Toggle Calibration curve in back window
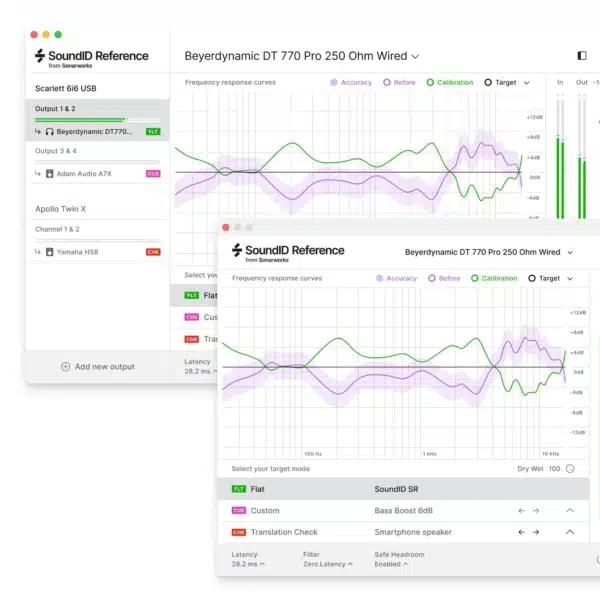The image size is (600, 600). tap(450, 82)
